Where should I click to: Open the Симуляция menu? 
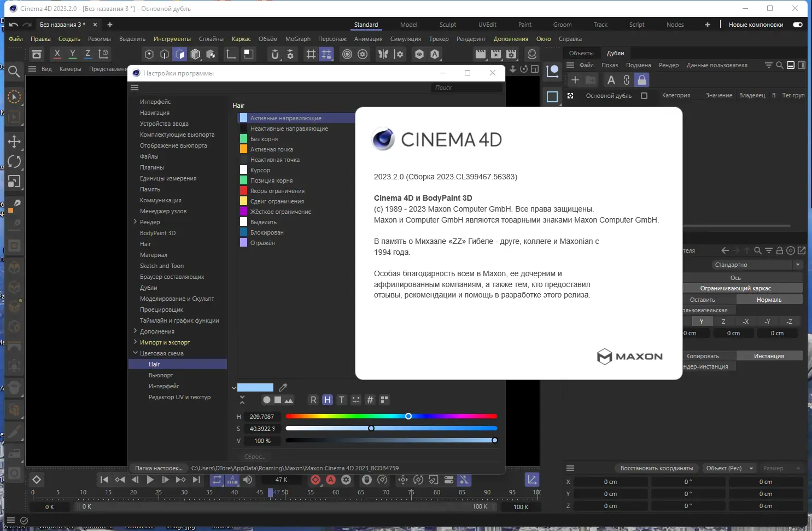405,39
